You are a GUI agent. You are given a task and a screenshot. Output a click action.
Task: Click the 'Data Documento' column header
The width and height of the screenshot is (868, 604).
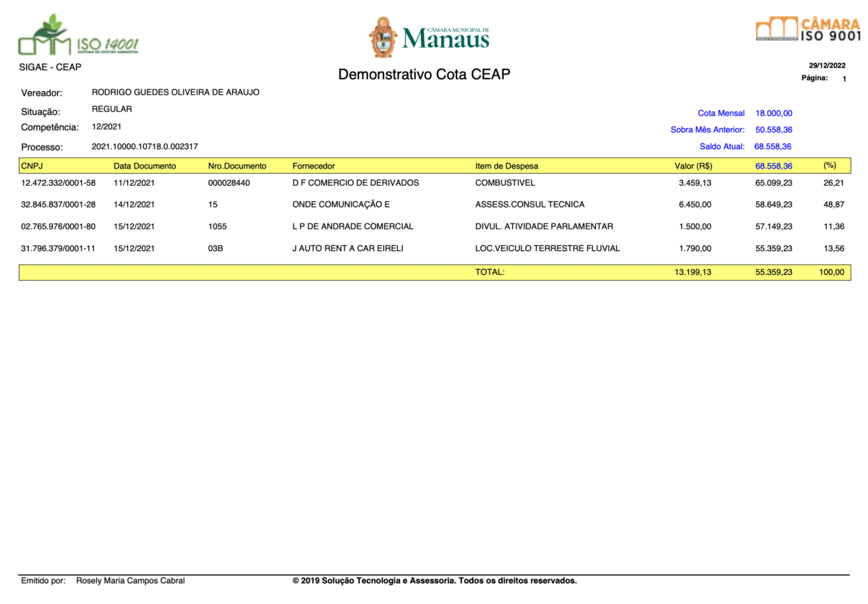click(145, 166)
